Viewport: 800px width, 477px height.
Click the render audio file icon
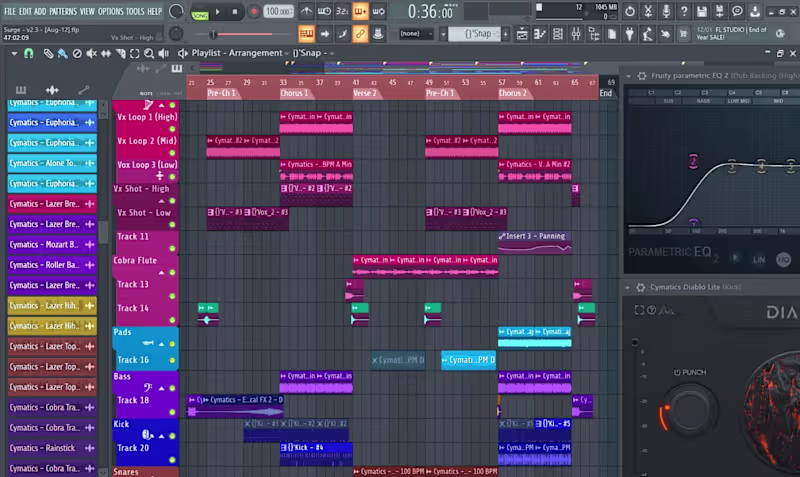coord(719,11)
